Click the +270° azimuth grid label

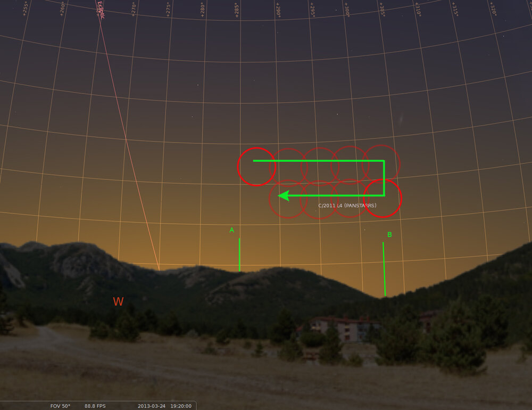tap(134, 9)
